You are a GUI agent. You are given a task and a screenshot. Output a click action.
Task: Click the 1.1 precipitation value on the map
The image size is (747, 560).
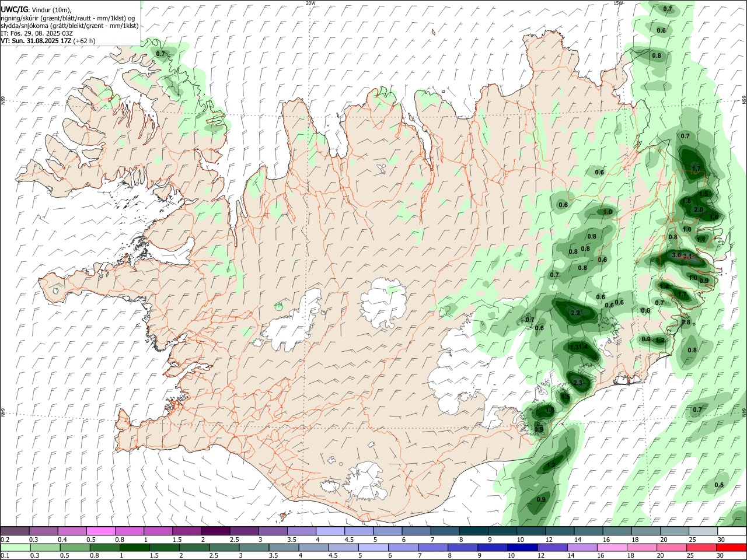click(x=701, y=239)
